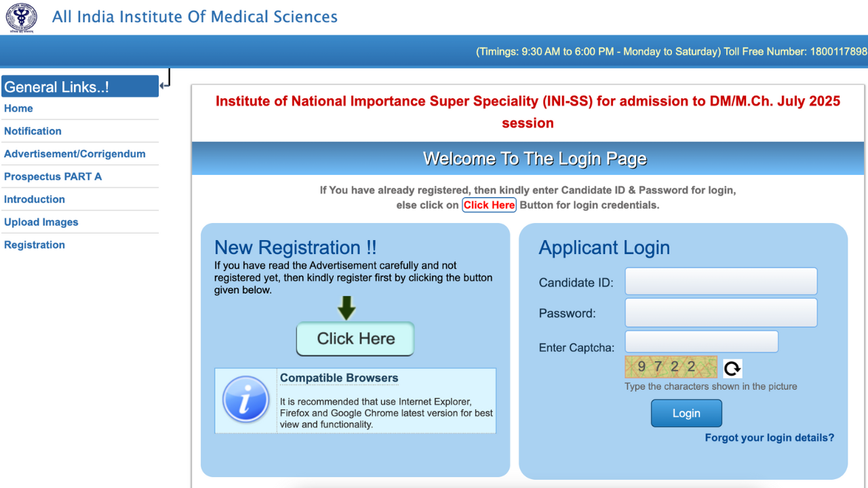Open Advertisement/Corrigendum sidebar link

coord(75,154)
